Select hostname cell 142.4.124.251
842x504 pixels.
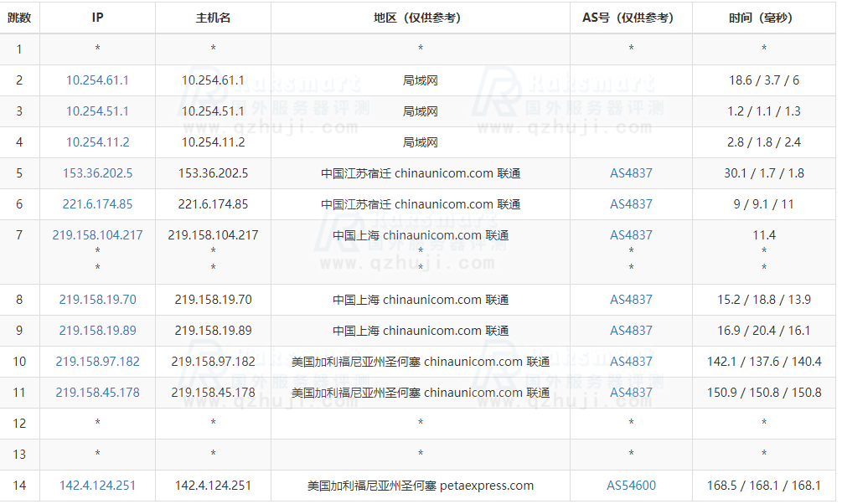click(x=213, y=486)
